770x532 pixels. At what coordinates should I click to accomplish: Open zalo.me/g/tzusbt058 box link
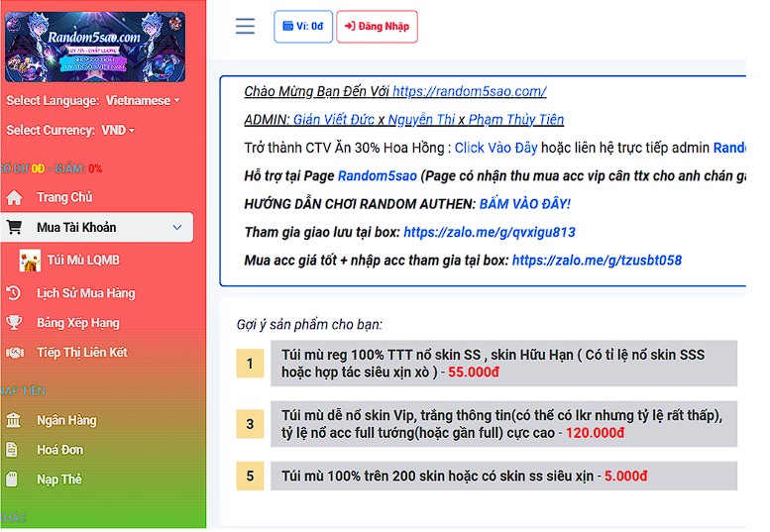(597, 261)
